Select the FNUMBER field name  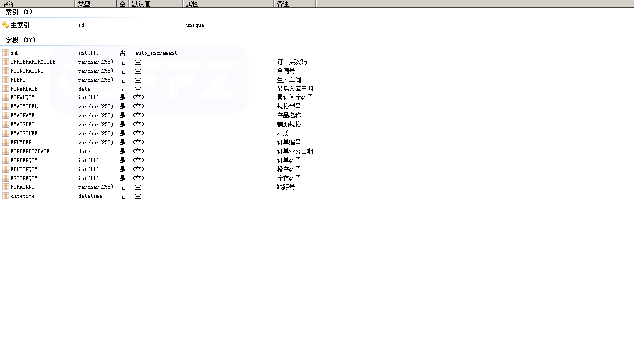tap(21, 142)
